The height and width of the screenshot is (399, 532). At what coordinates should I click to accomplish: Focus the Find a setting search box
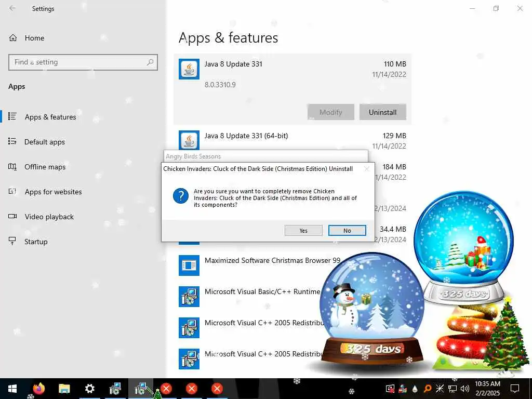(x=83, y=62)
